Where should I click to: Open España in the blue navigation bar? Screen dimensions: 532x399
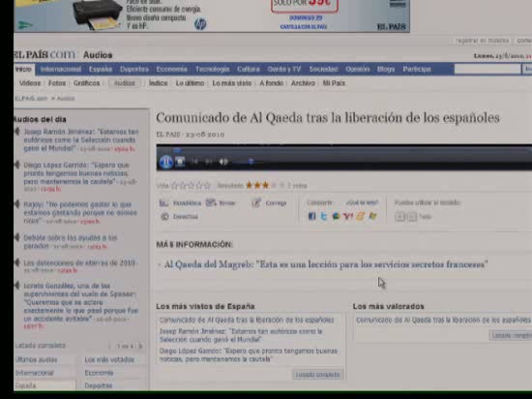(x=101, y=70)
